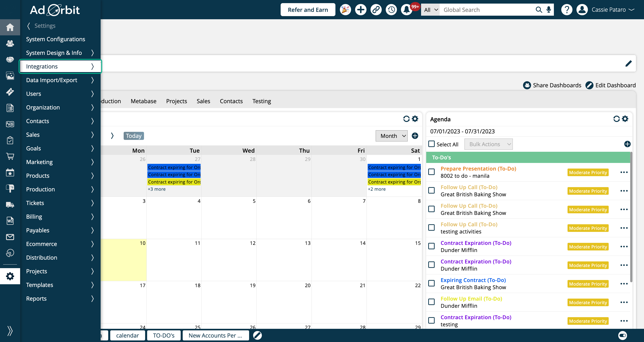Click the notifications bell icon

tap(407, 10)
